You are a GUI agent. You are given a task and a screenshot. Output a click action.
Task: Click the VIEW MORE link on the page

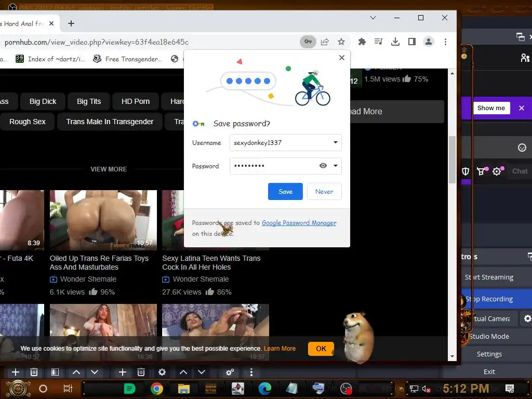(109, 169)
